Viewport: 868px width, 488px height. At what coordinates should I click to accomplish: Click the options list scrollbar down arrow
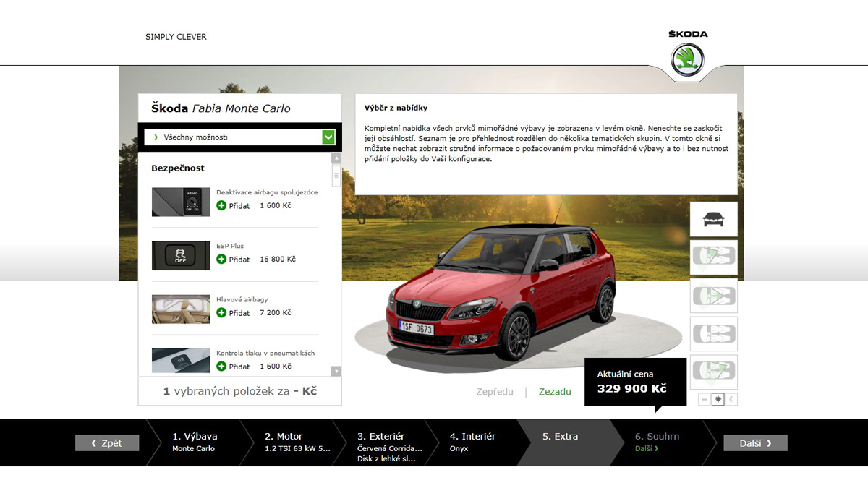pos(336,372)
